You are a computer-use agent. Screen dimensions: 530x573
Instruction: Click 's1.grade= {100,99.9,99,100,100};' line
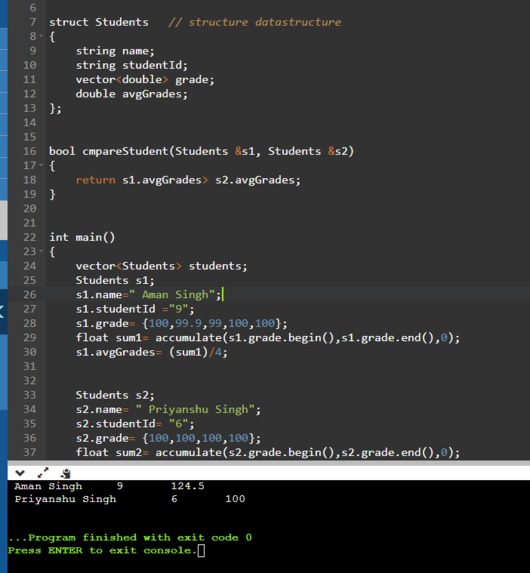pyautogui.click(x=181, y=323)
